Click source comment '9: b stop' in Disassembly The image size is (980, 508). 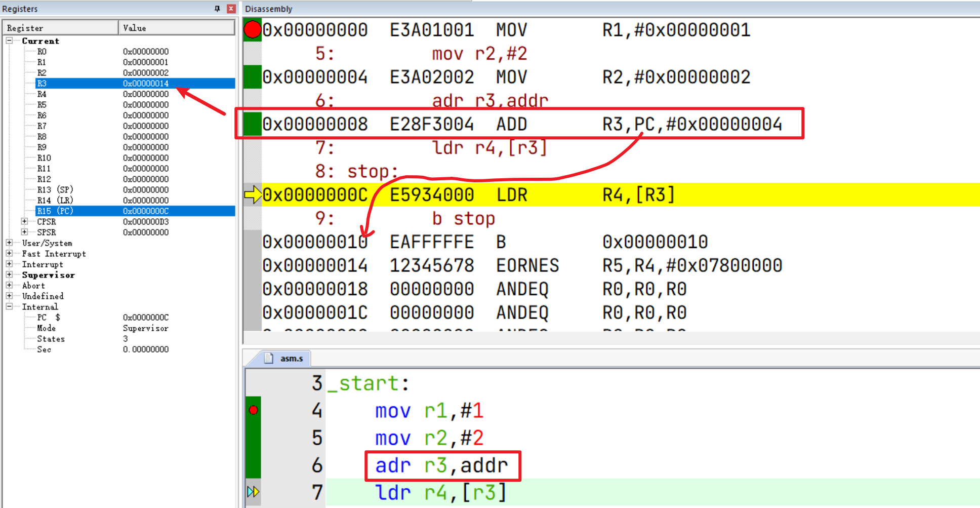405,218
